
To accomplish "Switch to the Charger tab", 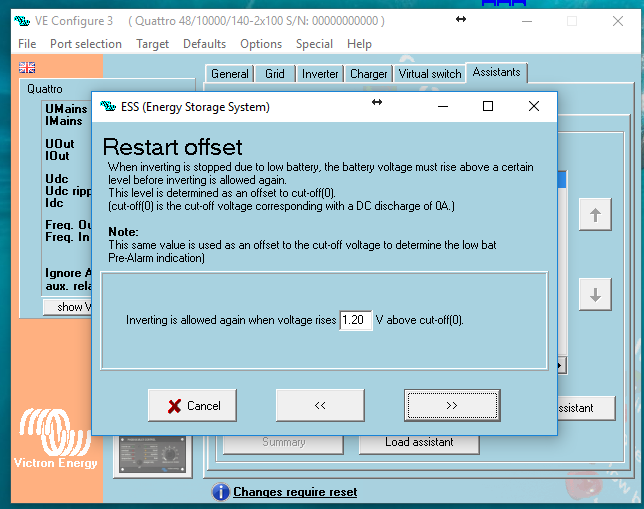I will 368,74.
